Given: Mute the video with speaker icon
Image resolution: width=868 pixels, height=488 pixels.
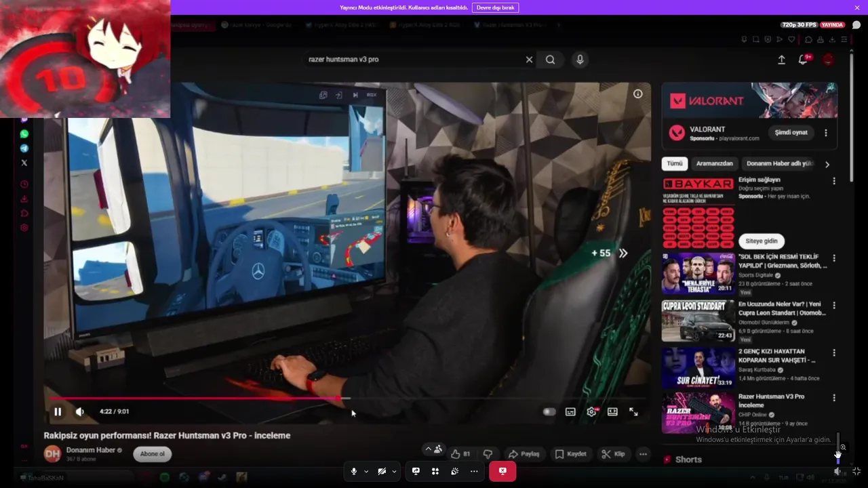Looking at the screenshot, I should [x=80, y=411].
